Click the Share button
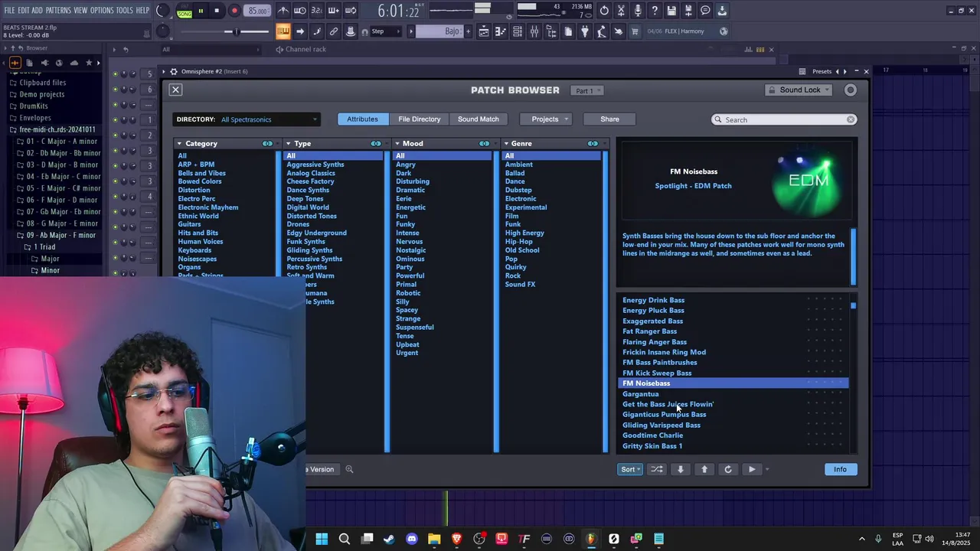 [610, 119]
